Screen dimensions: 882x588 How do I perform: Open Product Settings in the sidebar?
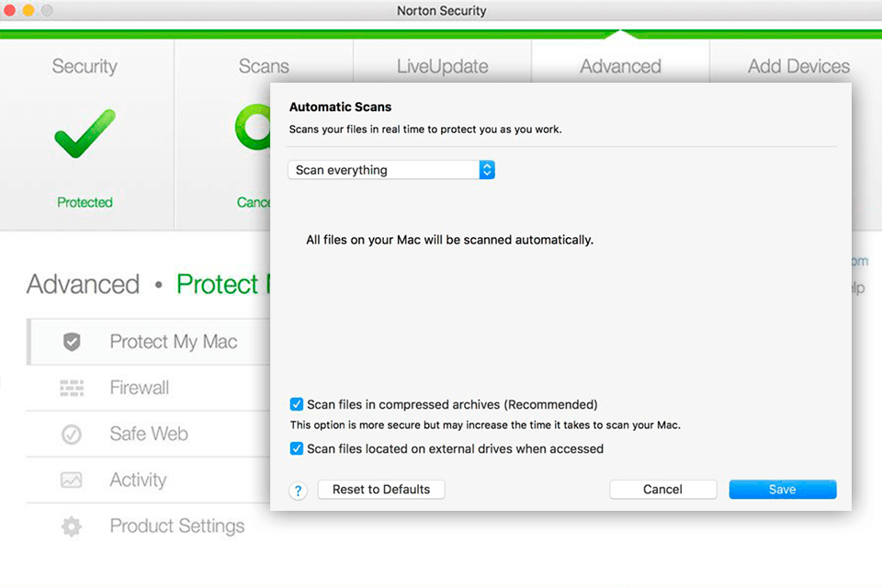click(177, 526)
